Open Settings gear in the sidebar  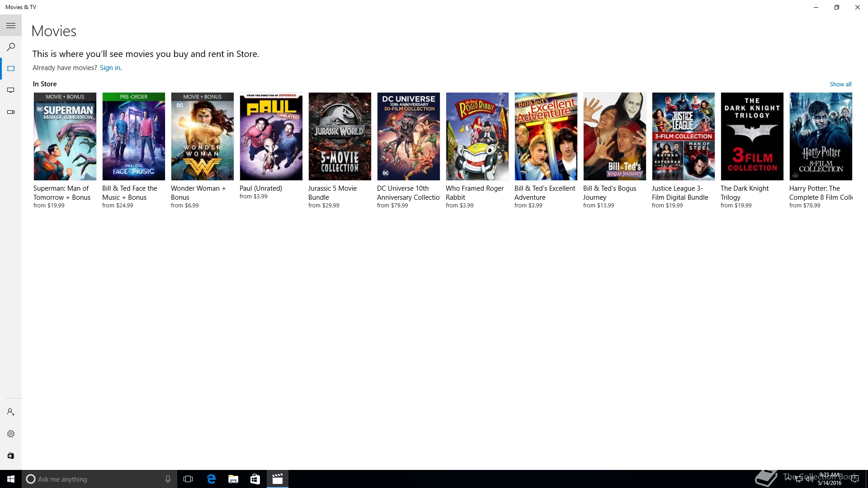point(11,434)
